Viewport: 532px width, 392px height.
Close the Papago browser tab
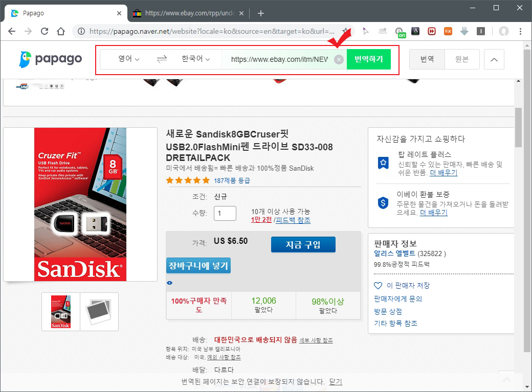[x=119, y=13]
